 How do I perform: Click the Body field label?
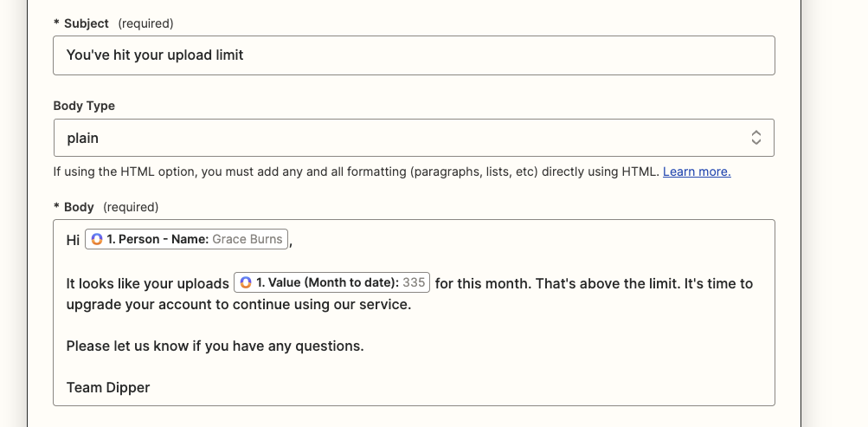pos(79,207)
